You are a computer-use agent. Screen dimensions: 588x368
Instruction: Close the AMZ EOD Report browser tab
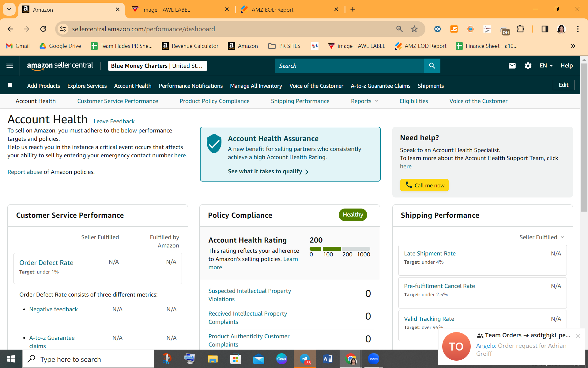coord(336,10)
